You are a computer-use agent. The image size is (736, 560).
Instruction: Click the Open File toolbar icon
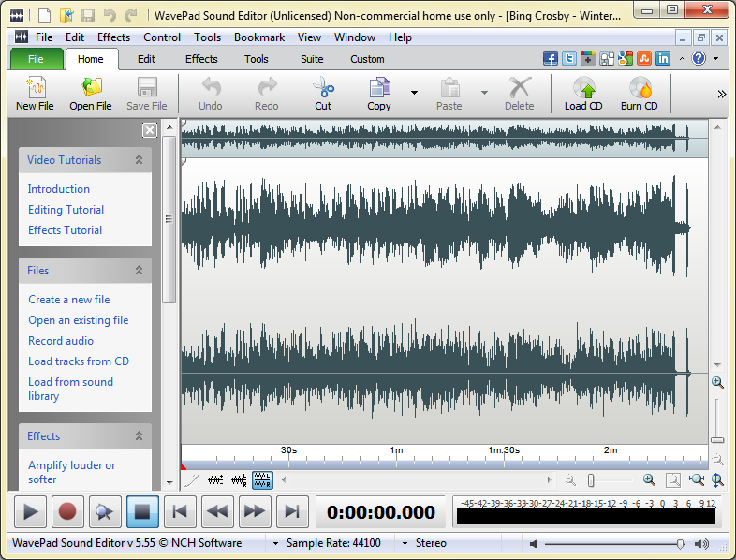point(91,89)
